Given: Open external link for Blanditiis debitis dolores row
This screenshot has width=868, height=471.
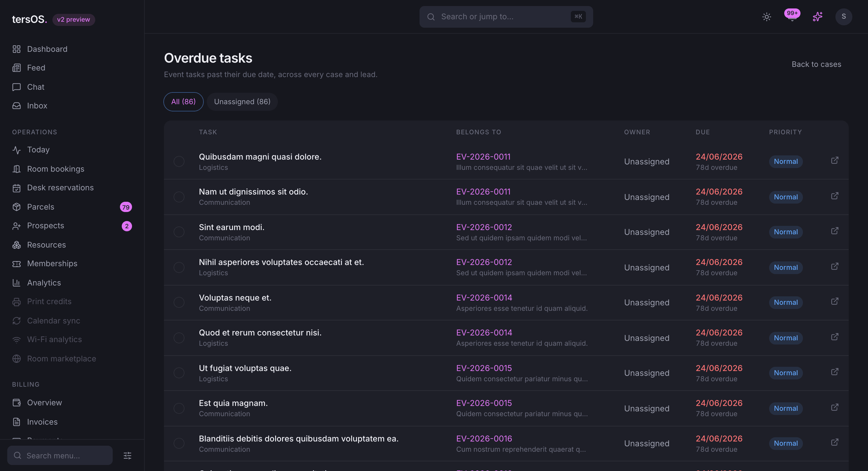Looking at the screenshot, I should coord(835,442).
